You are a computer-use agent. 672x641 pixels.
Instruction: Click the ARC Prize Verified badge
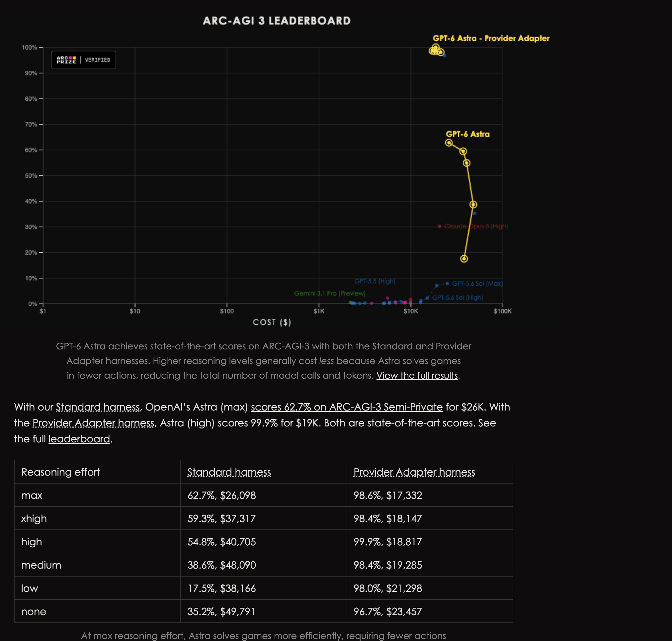pyautogui.click(x=83, y=60)
